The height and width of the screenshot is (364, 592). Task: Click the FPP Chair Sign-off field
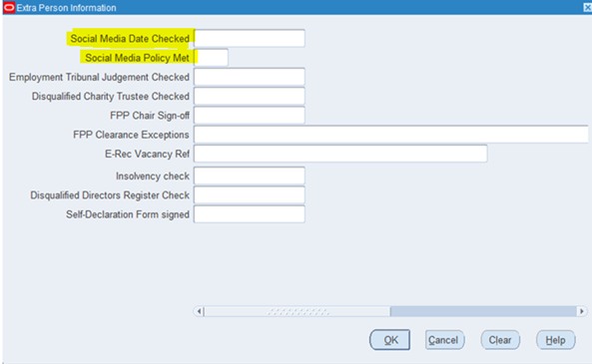tap(250, 116)
